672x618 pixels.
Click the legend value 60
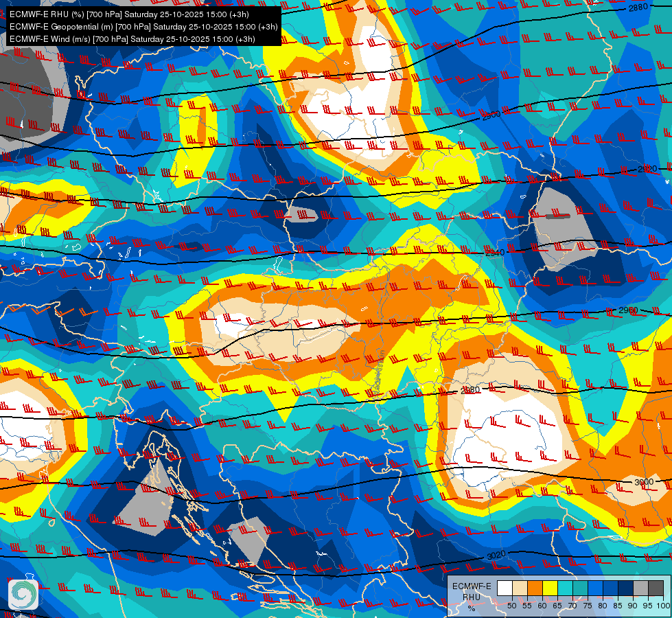(x=542, y=606)
